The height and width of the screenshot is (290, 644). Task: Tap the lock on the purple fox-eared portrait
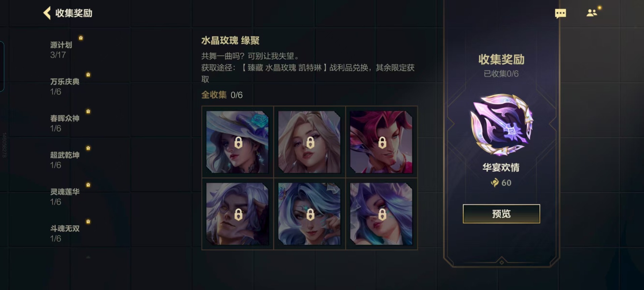pos(382,214)
